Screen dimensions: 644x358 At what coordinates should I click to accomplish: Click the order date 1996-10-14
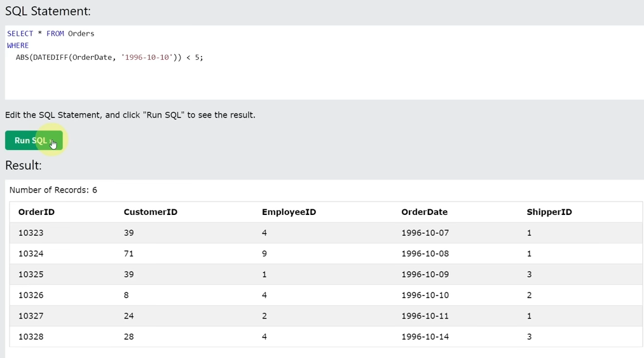click(x=425, y=336)
